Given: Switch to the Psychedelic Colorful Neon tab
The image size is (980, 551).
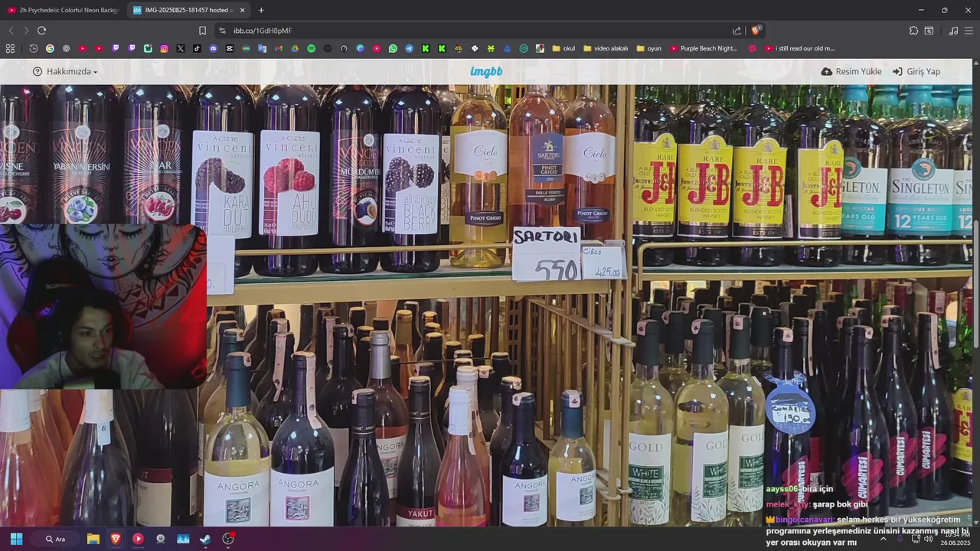Looking at the screenshot, I should [x=63, y=10].
